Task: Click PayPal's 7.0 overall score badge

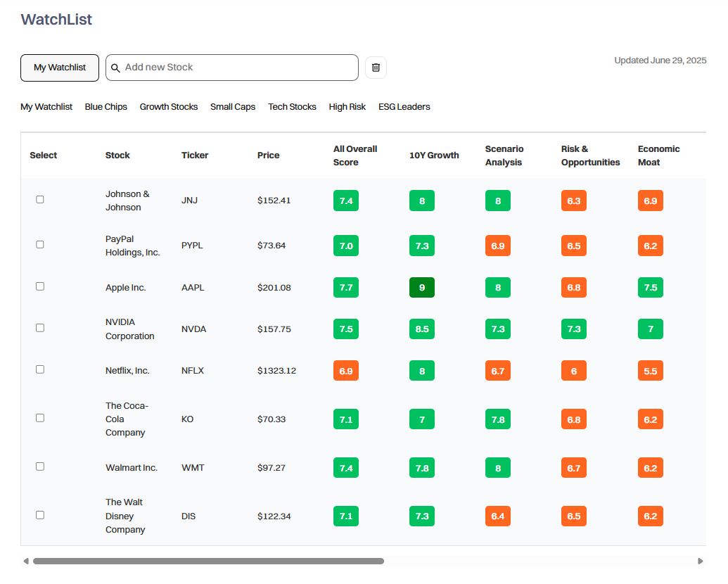Action: click(x=346, y=246)
